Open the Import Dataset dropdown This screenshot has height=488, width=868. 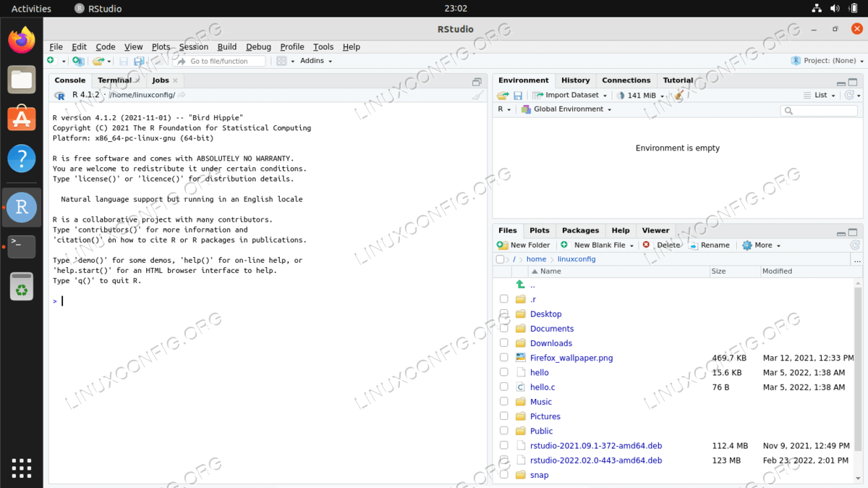[570, 95]
